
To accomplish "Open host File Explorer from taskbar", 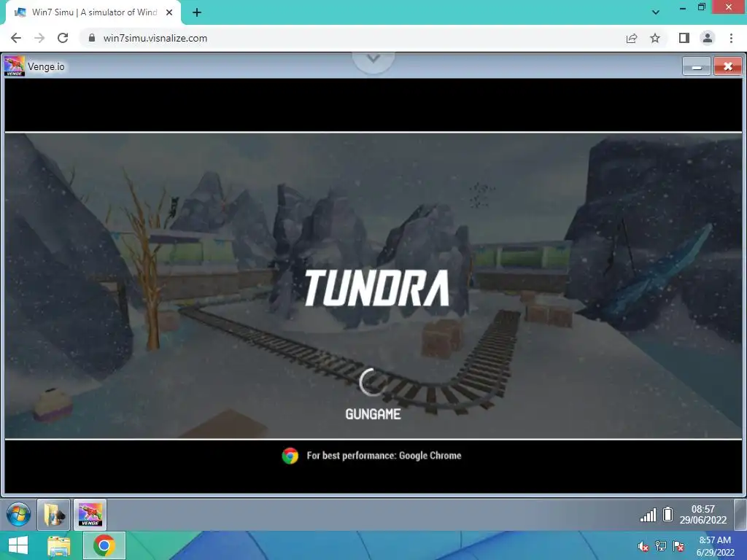I will click(59, 545).
